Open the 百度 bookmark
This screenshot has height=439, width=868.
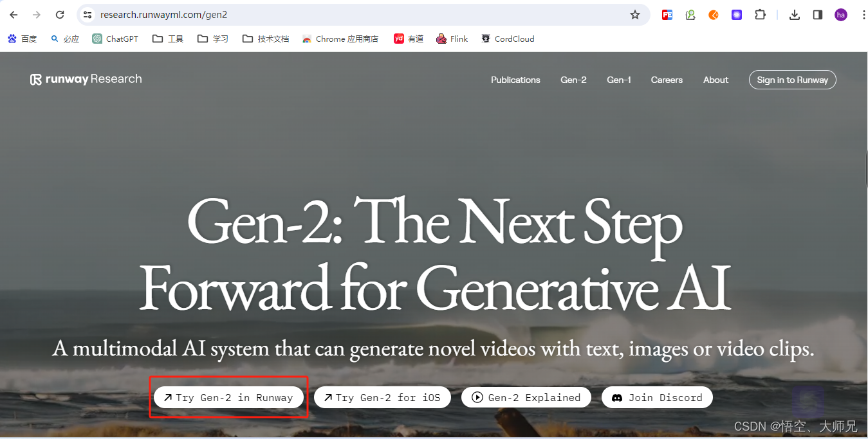(x=23, y=39)
